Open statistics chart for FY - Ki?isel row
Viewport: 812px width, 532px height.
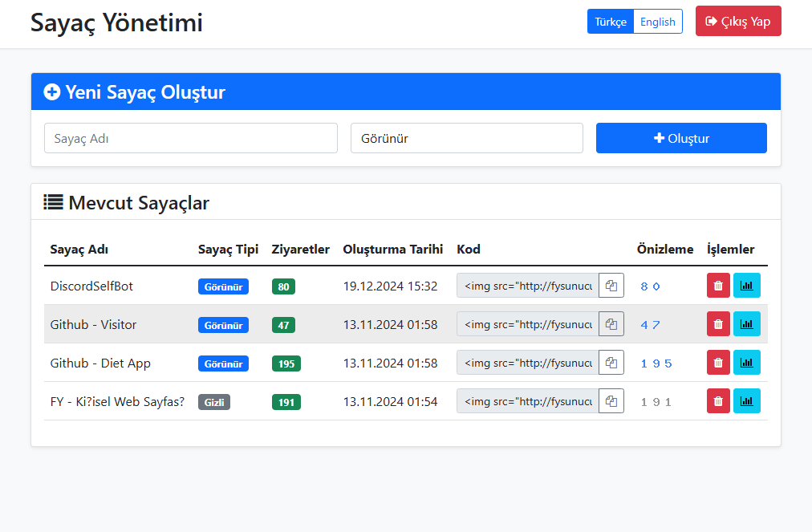(747, 401)
